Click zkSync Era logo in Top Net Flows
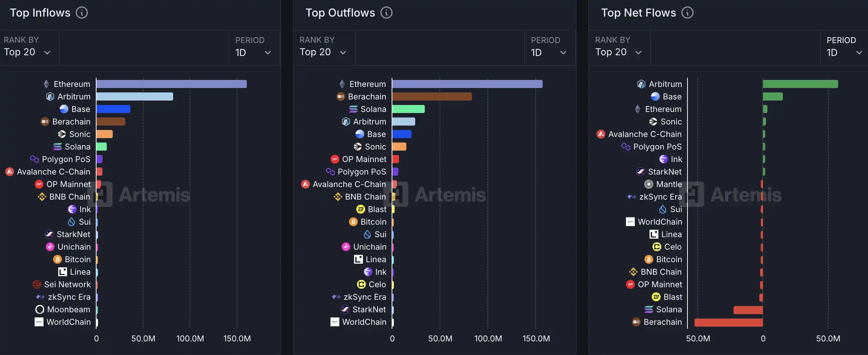The height and width of the screenshot is (355, 868). (632, 197)
